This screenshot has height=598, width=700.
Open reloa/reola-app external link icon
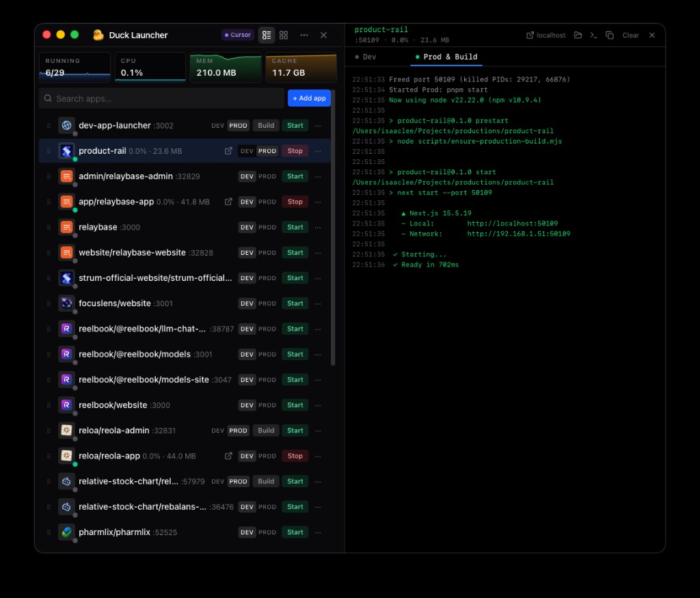tap(228, 456)
